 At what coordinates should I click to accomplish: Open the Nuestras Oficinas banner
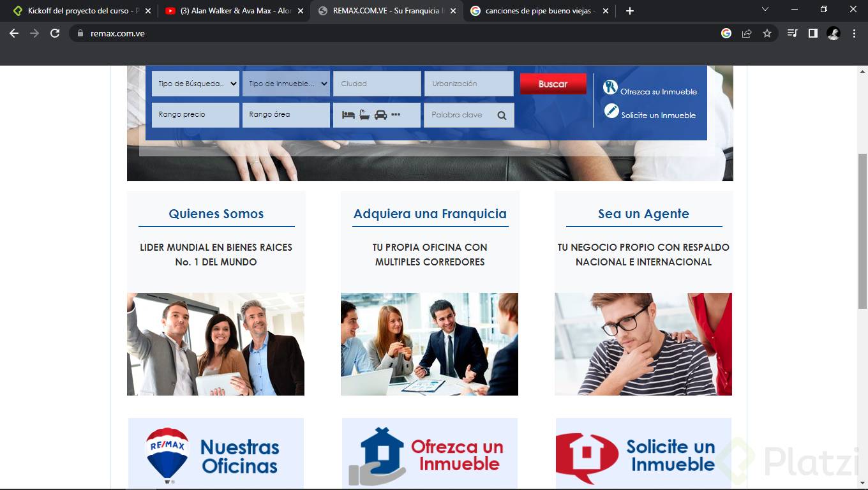(216, 454)
